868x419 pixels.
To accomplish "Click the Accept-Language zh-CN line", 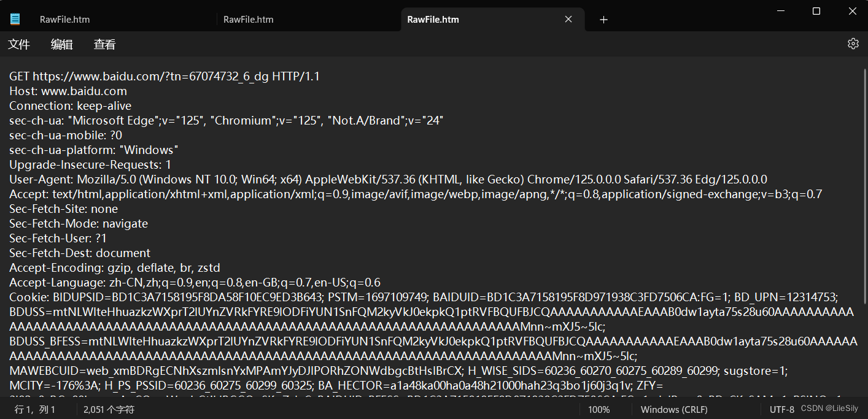I will [x=195, y=283].
